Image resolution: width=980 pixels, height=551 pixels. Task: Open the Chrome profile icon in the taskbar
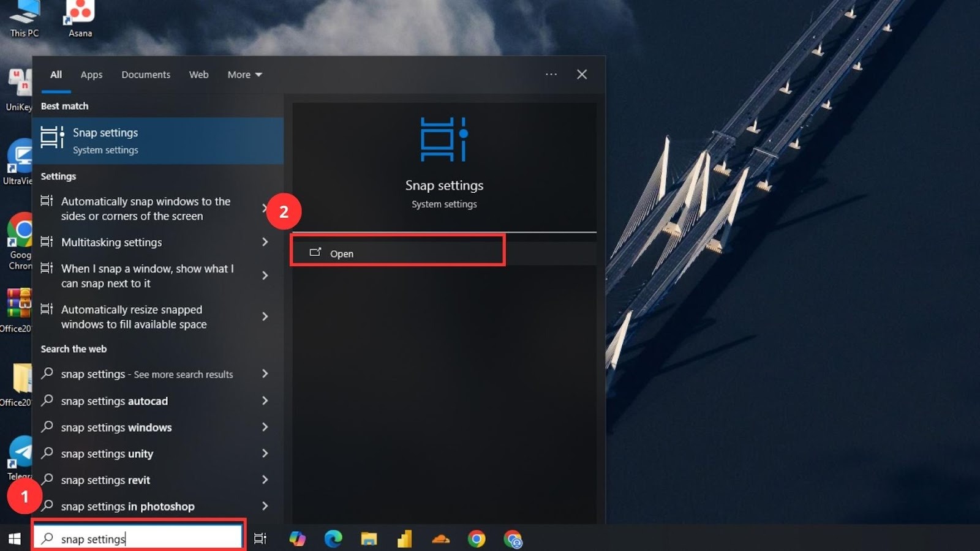(513, 539)
